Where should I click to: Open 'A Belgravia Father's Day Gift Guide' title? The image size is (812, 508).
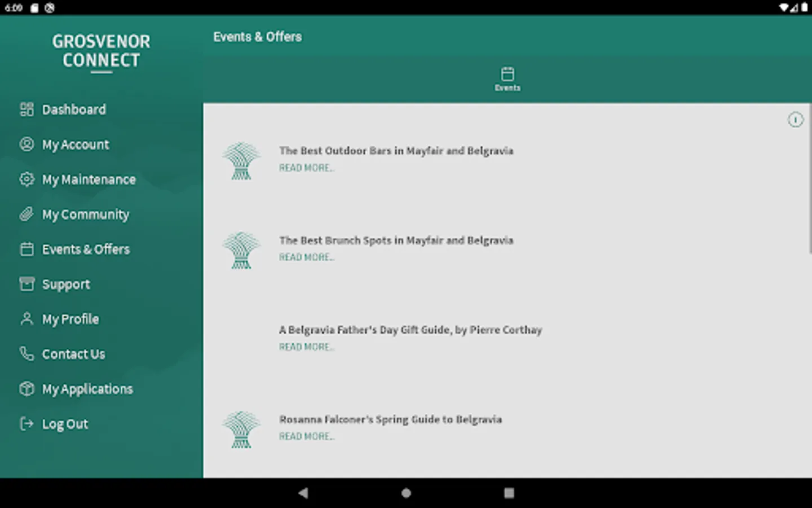click(411, 330)
